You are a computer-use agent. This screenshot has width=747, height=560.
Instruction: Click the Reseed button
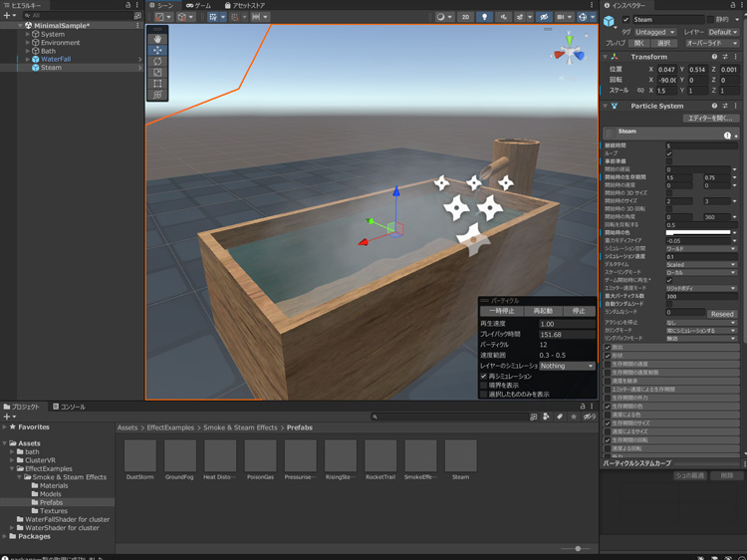[x=721, y=314]
